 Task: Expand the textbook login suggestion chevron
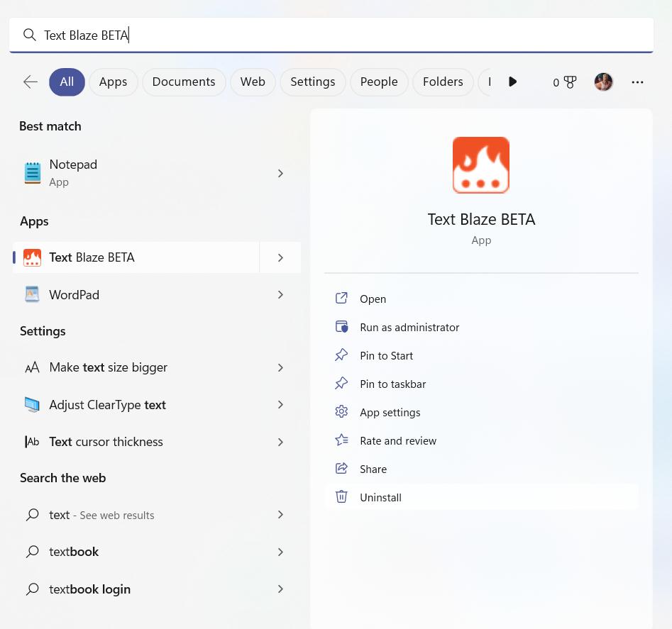280,589
